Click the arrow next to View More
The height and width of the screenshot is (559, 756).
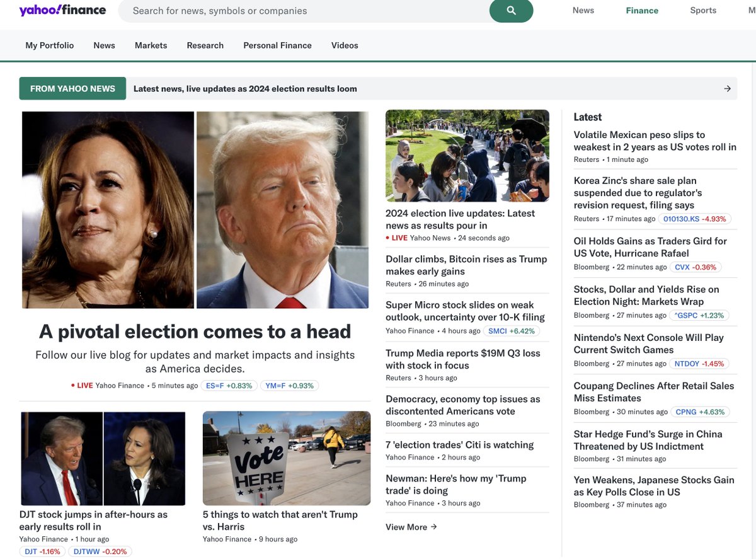[x=433, y=527]
